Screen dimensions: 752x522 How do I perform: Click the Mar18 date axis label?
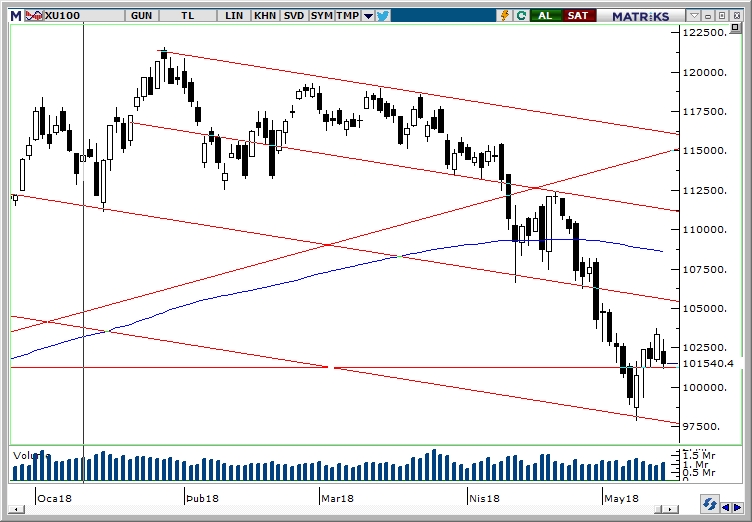tap(338, 498)
